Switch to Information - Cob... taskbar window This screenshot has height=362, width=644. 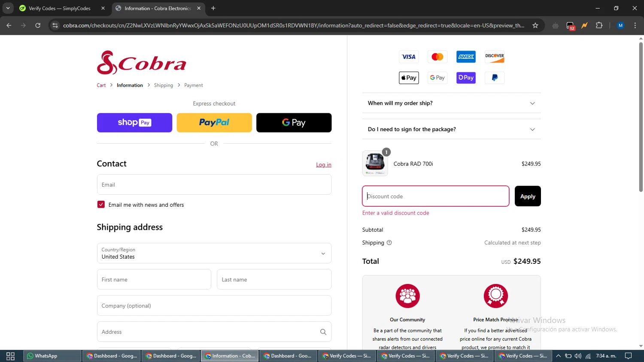click(230, 356)
